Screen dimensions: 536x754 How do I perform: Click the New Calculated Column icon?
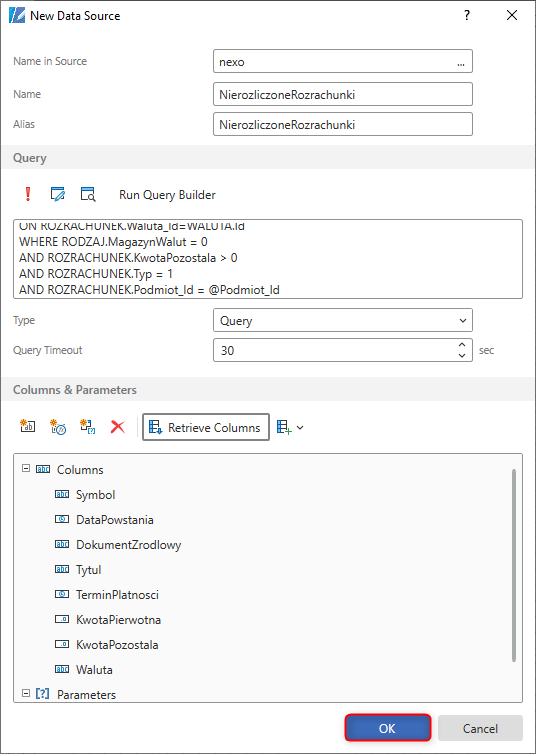pos(58,427)
